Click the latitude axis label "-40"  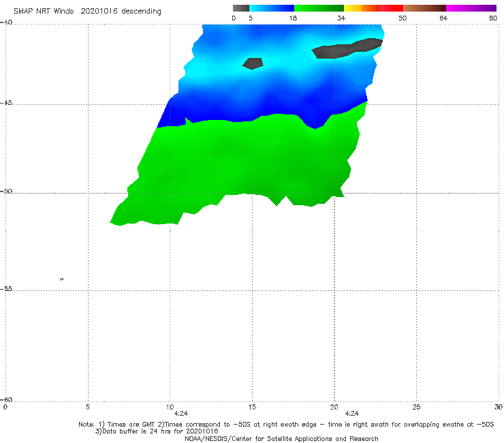[6, 22]
